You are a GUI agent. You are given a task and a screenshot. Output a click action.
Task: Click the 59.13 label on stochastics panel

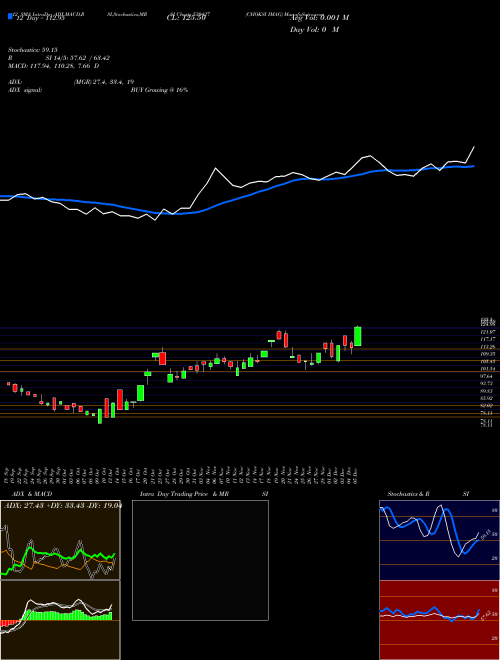click(x=484, y=533)
